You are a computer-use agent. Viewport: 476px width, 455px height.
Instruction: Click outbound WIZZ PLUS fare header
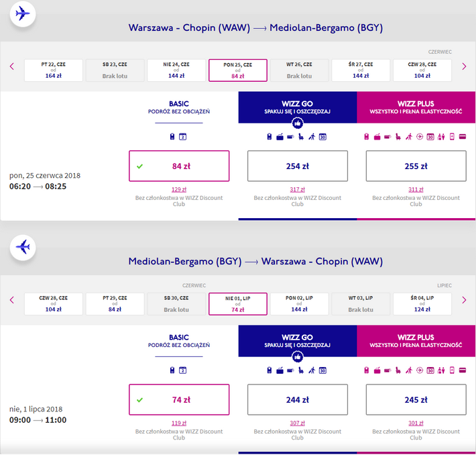point(416,107)
